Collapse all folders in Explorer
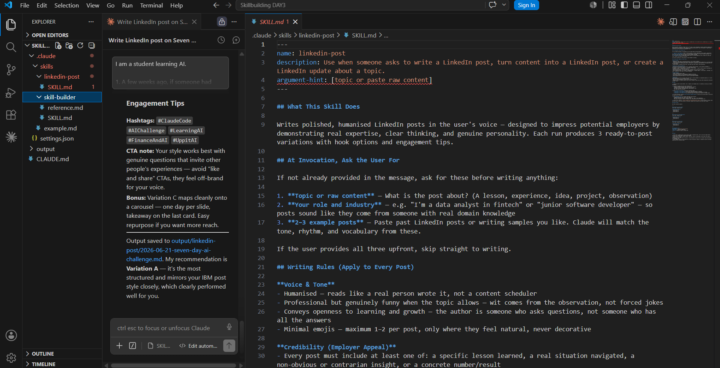This screenshot has width=720, height=368. click(x=91, y=45)
